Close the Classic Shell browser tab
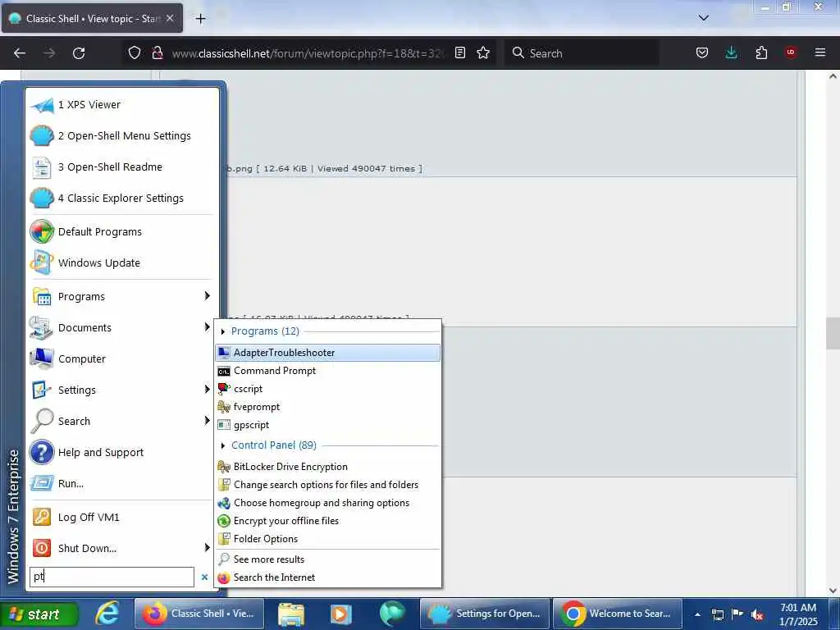 170,18
